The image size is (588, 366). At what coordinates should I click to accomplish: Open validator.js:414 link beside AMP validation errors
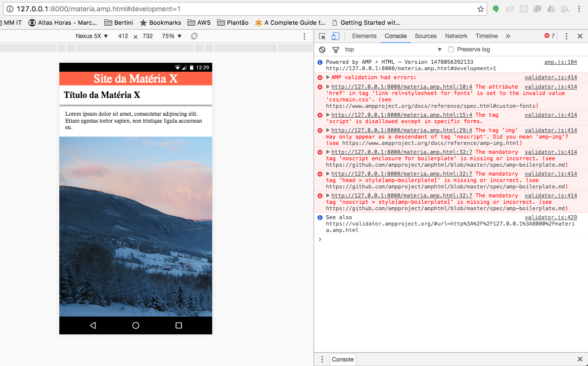coord(550,77)
